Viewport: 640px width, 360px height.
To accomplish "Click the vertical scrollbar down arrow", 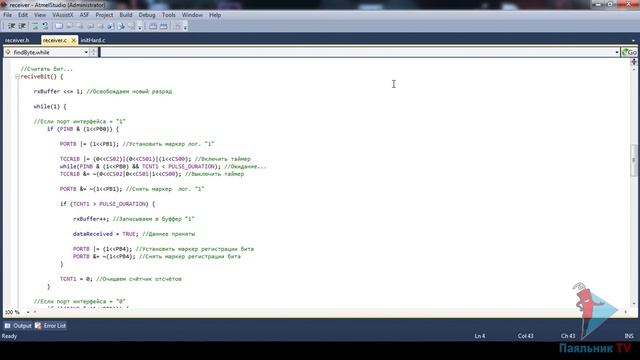I will 634,304.
